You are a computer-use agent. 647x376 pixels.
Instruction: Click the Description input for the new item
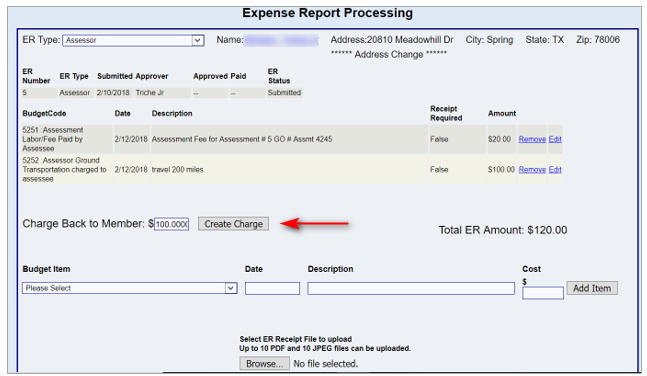tap(411, 288)
